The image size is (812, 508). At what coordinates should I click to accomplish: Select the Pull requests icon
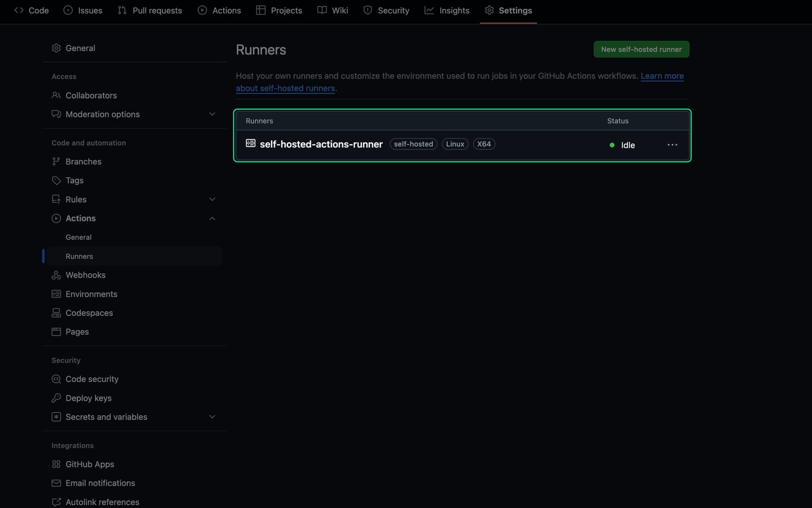pos(121,10)
